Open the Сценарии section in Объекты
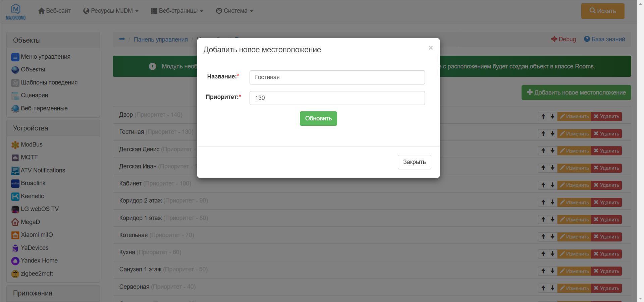644x302 pixels. tap(34, 95)
